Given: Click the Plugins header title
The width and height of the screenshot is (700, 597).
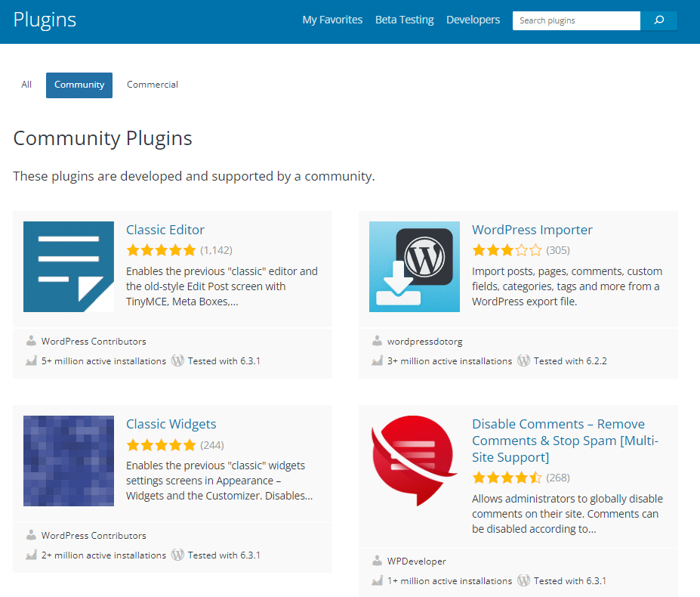Looking at the screenshot, I should pos(45,20).
